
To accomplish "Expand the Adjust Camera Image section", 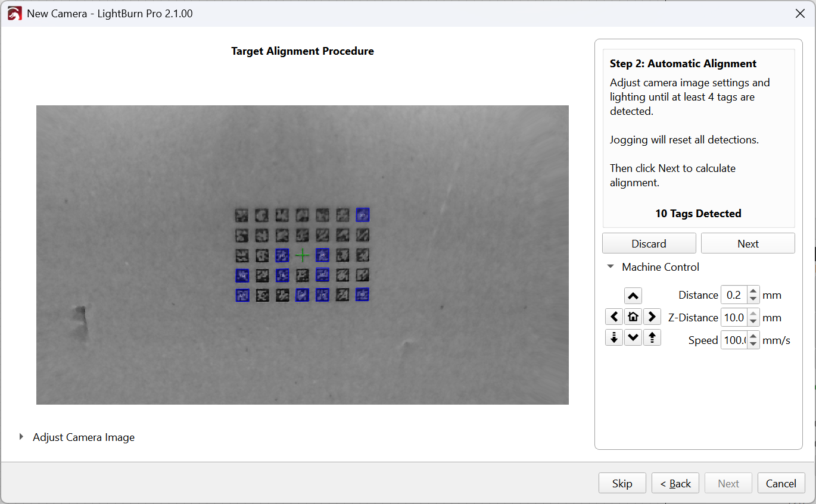I will coord(21,437).
